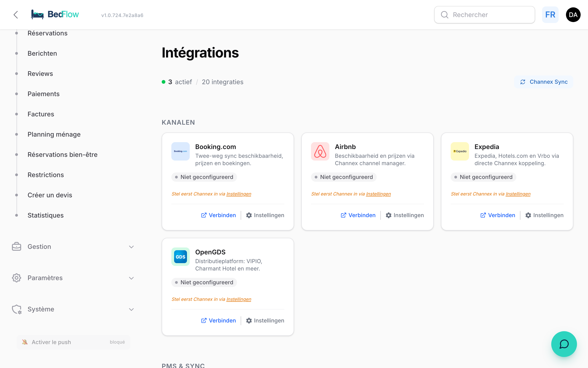The image size is (588, 368).
Task: Open Réservations bien-être in the sidebar
Action: [x=62, y=154]
